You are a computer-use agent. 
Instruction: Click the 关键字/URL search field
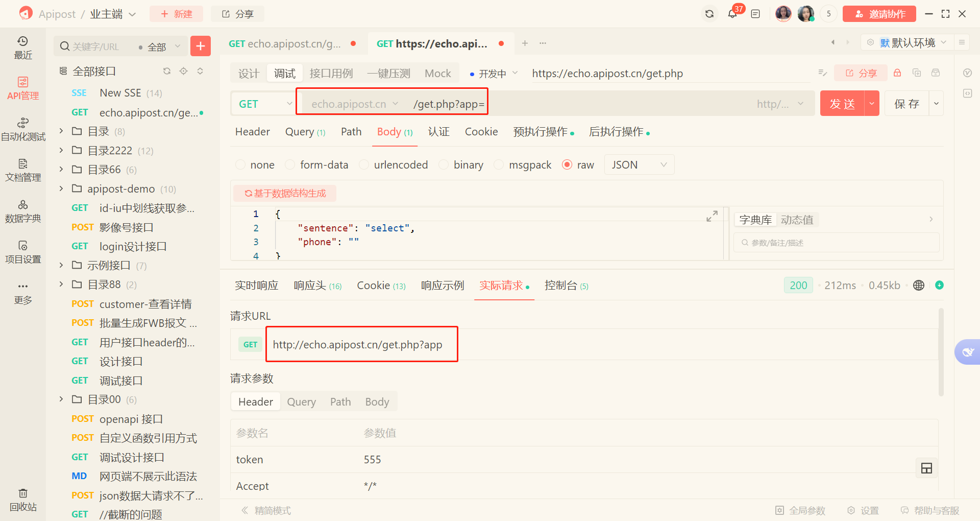point(96,46)
